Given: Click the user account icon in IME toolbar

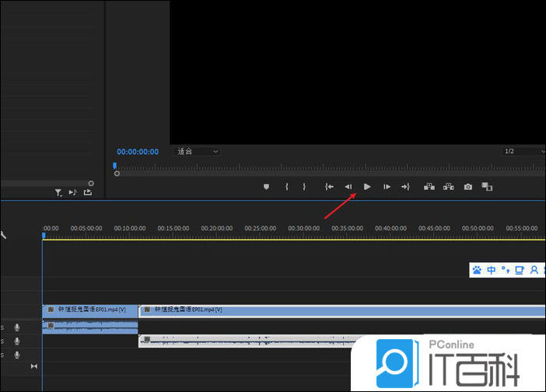Looking at the screenshot, I should [x=534, y=270].
